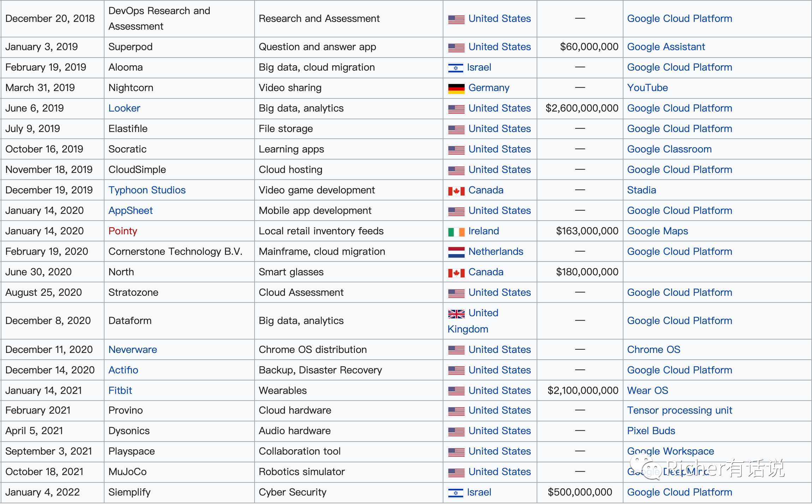This screenshot has width=812, height=504.
Task: Click Israel flag in Siemplify row
Action: [455, 493]
